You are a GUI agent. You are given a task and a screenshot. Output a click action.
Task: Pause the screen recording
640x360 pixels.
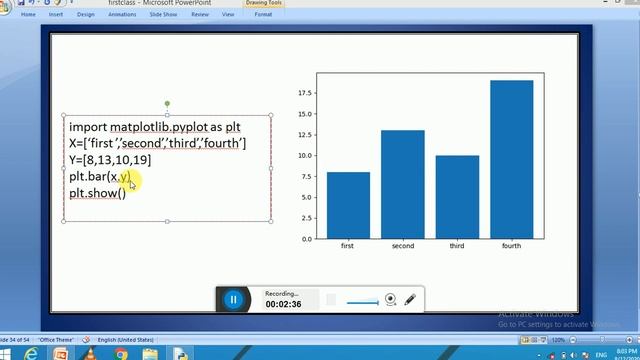coord(233,300)
